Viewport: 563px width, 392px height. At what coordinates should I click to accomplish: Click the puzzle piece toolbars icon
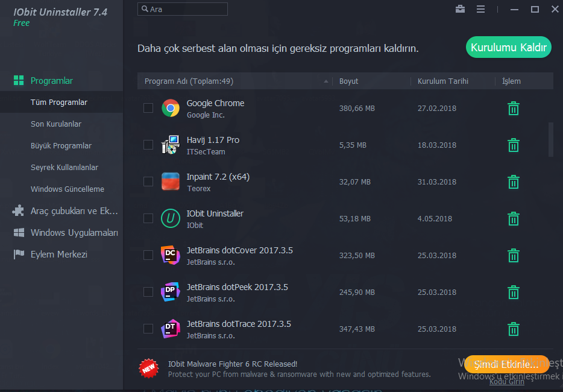18,210
